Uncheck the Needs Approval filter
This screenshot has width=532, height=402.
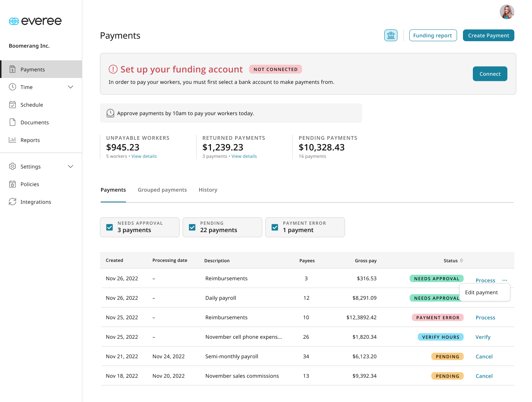click(109, 227)
